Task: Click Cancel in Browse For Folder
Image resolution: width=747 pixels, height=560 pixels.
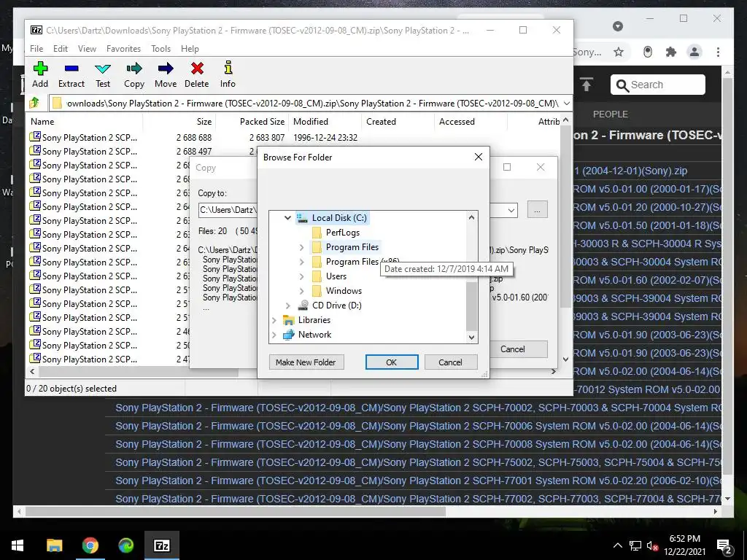Action: [450, 362]
